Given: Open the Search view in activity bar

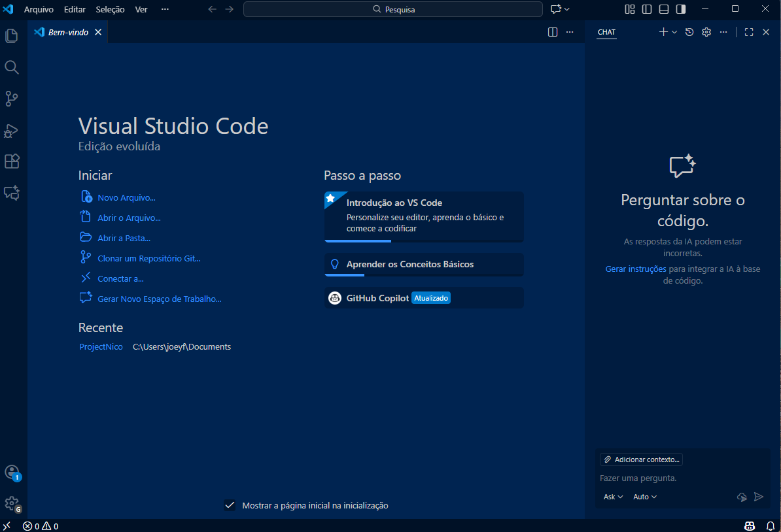Looking at the screenshot, I should [x=12, y=67].
